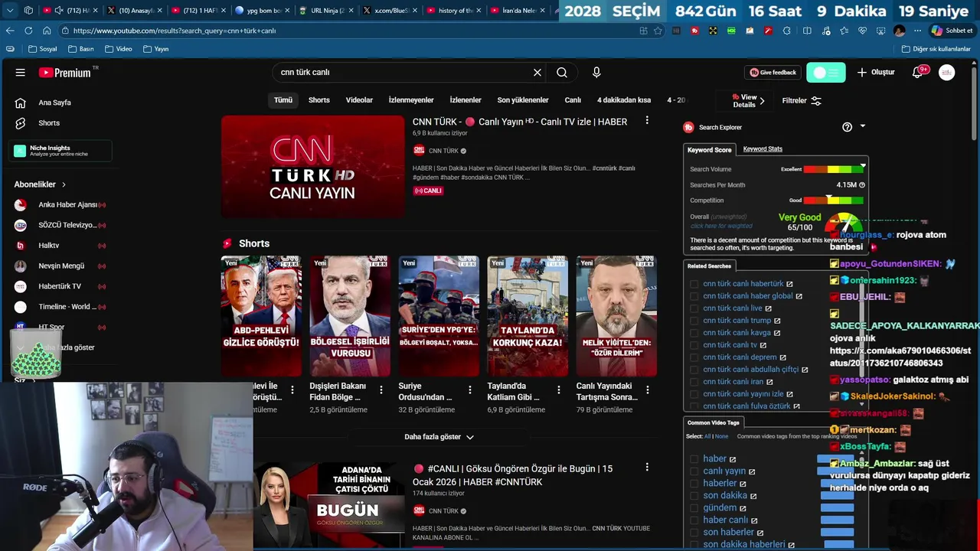Reload the page in browser toolbar
The width and height of the screenshot is (980, 551).
[x=28, y=31]
